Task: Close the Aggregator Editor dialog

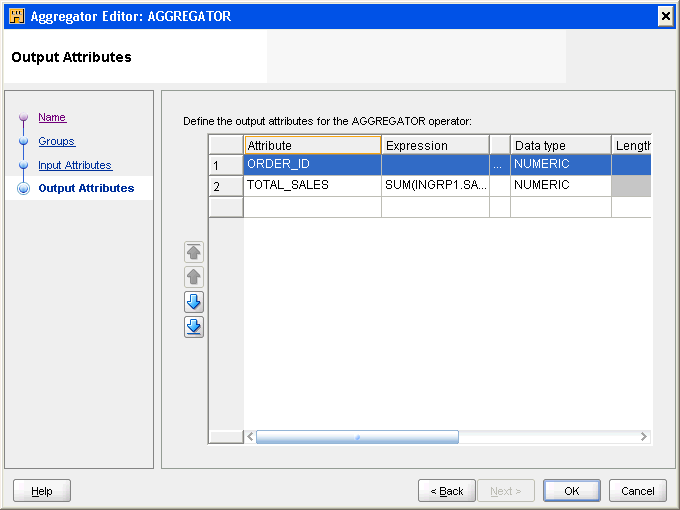Action: [x=665, y=16]
